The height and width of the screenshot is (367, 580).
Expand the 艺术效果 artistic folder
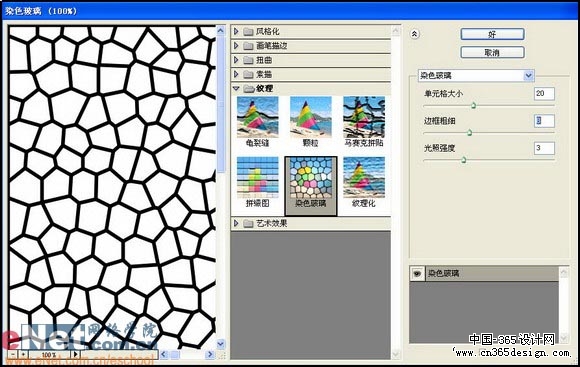[236, 223]
